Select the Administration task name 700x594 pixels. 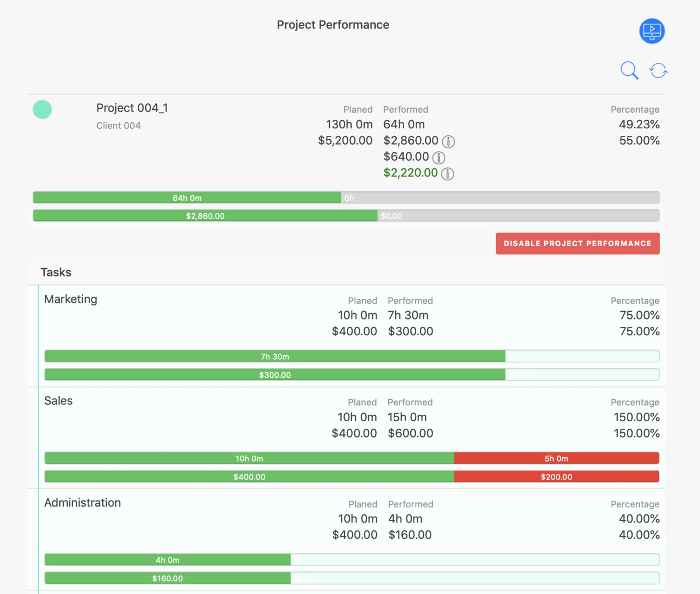pos(83,502)
